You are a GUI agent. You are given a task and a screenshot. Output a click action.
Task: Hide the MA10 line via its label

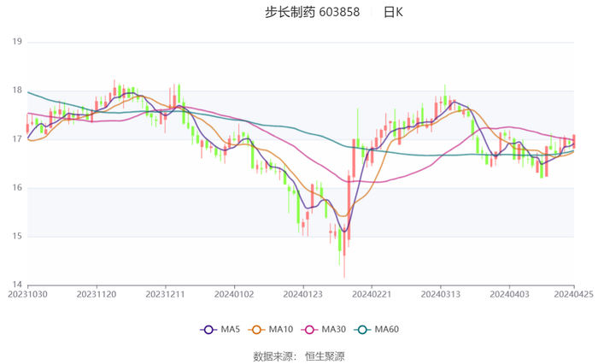click(280, 330)
